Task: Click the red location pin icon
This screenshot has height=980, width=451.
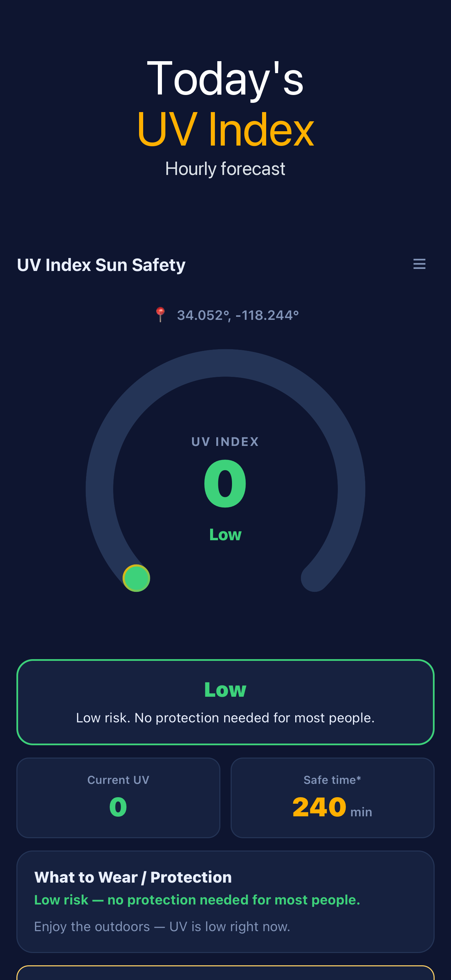Action: click(x=160, y=315)
